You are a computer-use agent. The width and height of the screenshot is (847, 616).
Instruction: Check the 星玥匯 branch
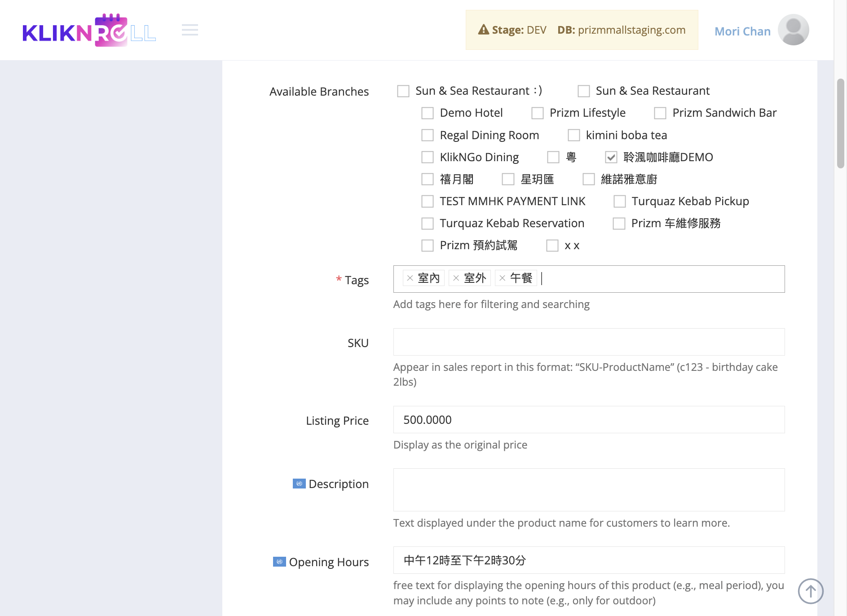[x=508, y=179]
